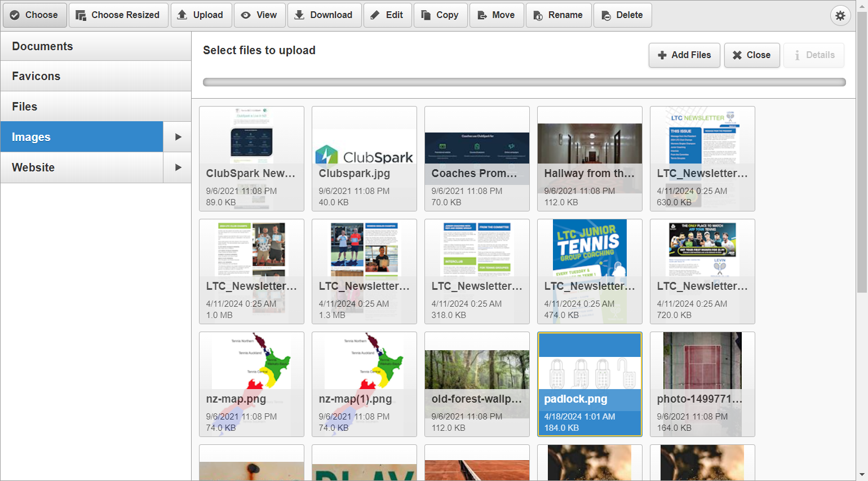The height and width of the screenshot is (481, 868).
Task: Rename the selected file
Action: click(x=559, y=15)
